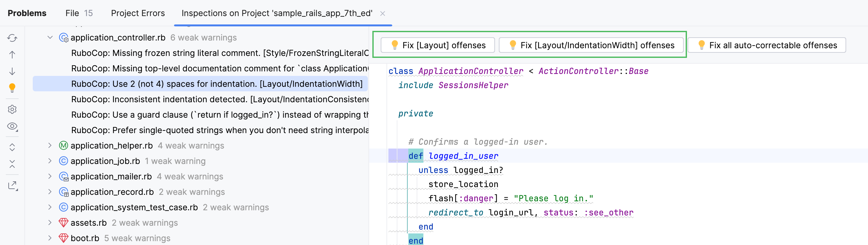Go to previous problem with up arrow
Viewport: 868px width, 245px height.
(12, 55)
